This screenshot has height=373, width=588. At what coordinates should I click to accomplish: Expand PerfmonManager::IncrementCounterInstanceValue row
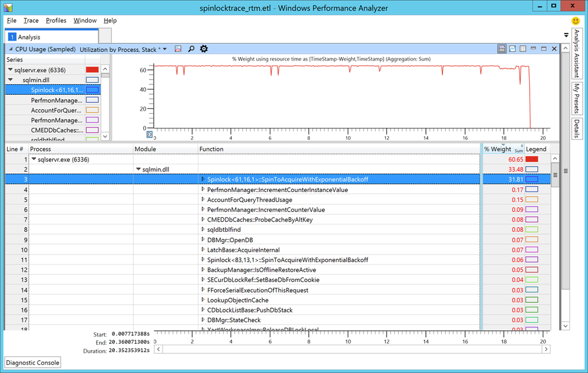pos(203,190)
